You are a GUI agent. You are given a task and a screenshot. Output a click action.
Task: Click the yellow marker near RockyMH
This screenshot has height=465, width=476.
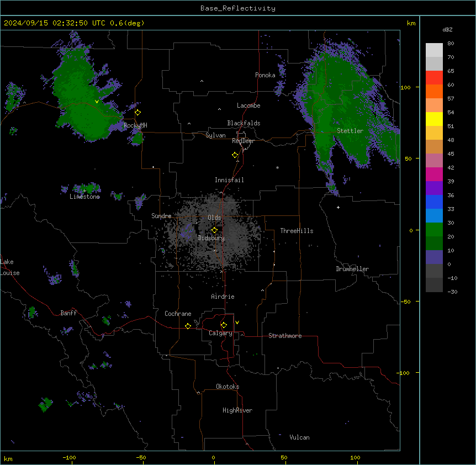click(138, 113)
